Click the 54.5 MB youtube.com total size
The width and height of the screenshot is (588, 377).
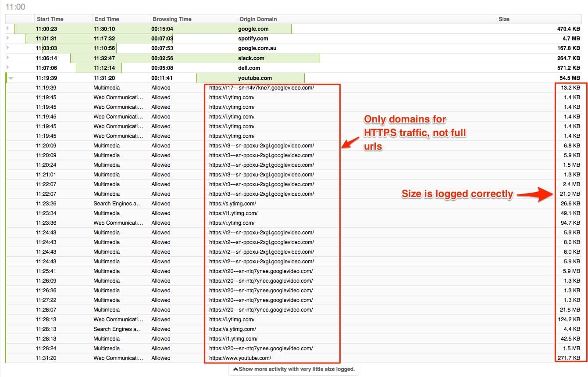click(570, 78)
